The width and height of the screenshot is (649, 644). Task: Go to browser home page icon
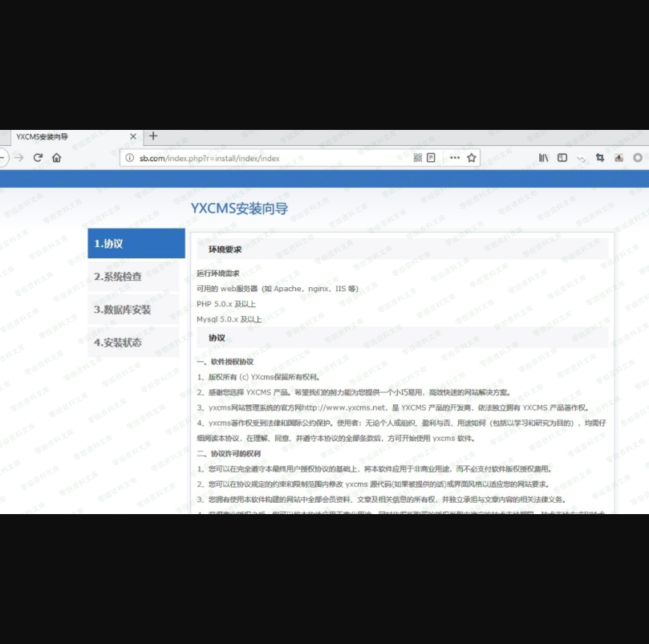(x=57, y=158)
